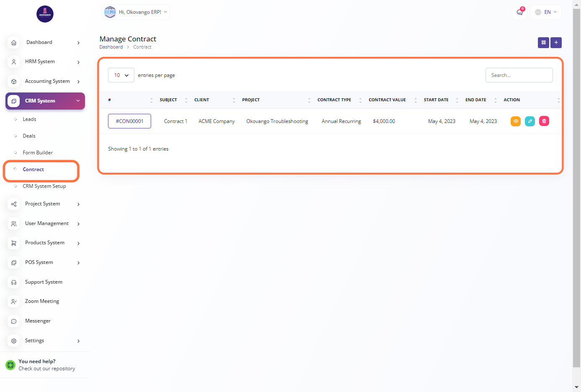Open the Hi, Okovango ERP! user menu

[136, 12]
